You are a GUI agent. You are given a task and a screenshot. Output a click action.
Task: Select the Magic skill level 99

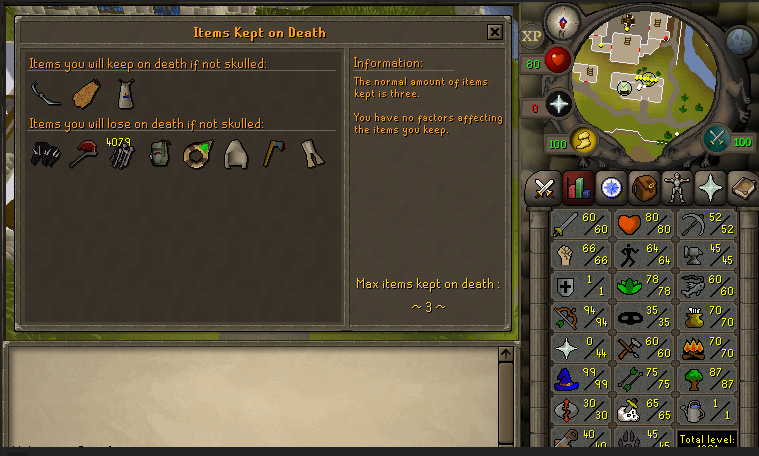click(x=581, y=379)
